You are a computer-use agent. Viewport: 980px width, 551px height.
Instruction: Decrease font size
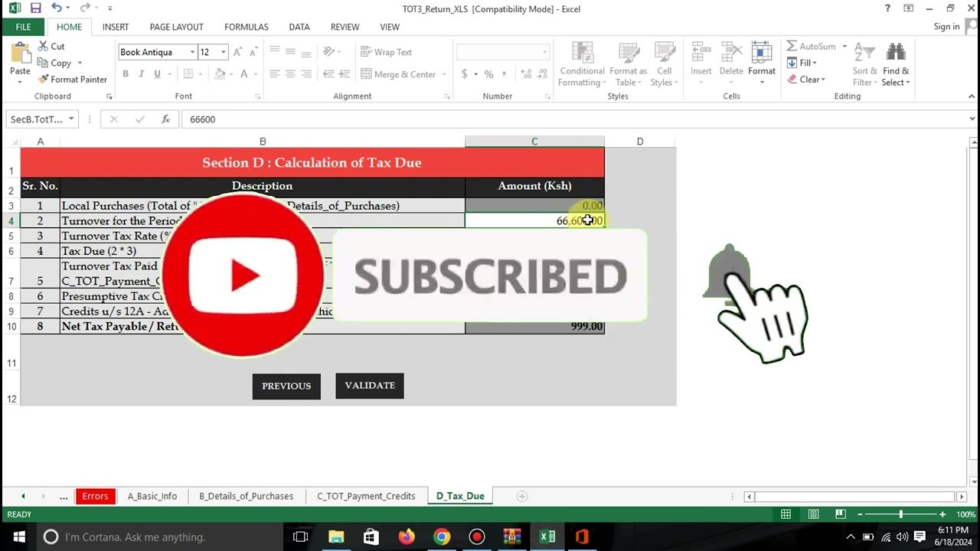(x=253, y=52)
